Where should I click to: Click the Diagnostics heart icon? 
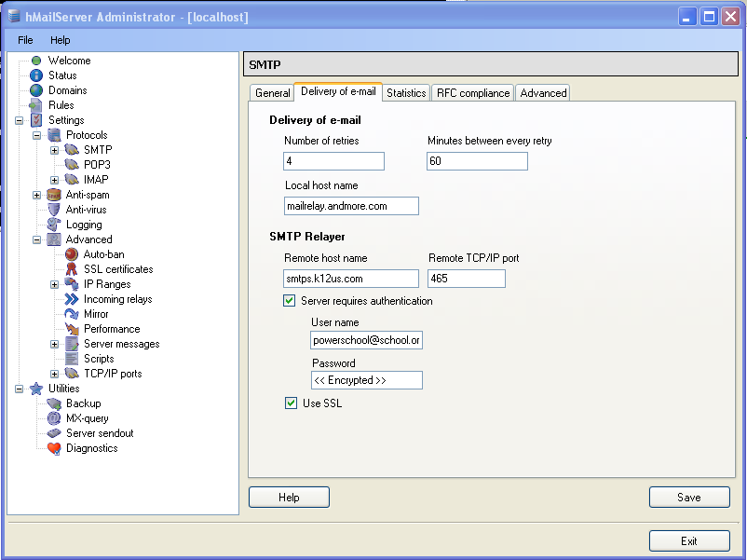pyautogui.click(x=54, y=448)
